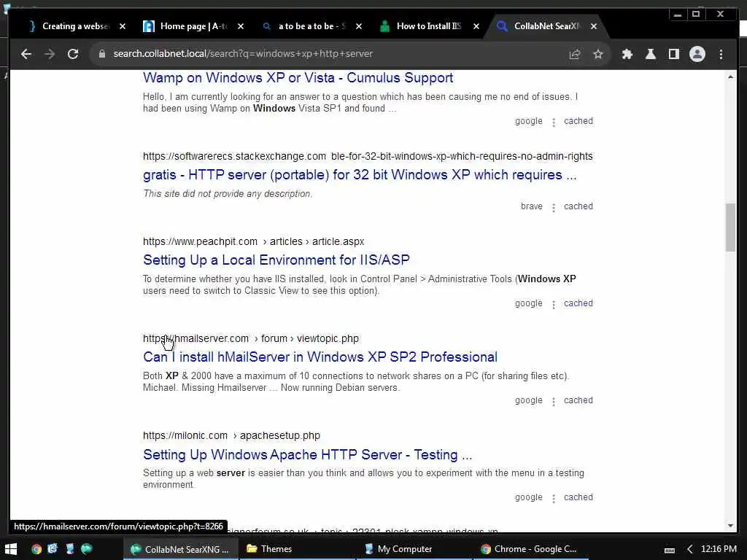Open gratis HTTP server portable result
The image size is (747, 560).
[360, 175]
